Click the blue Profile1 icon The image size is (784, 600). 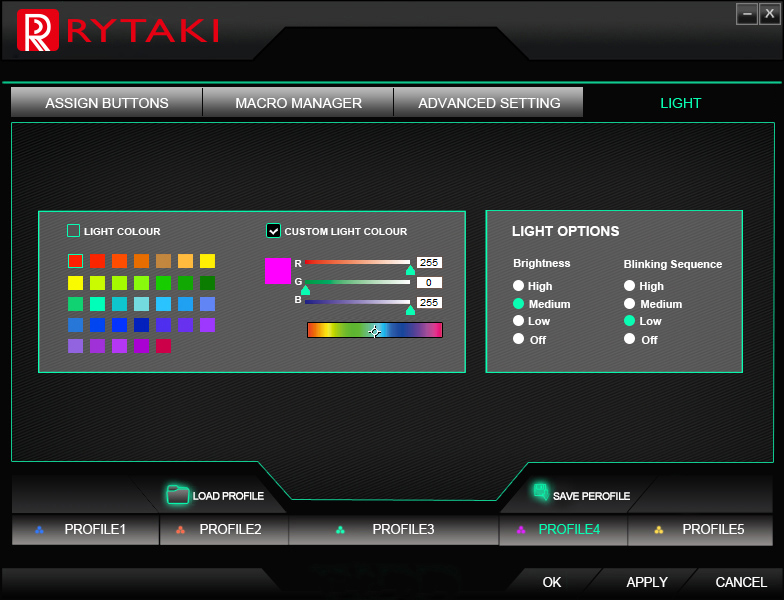point(39,530)
